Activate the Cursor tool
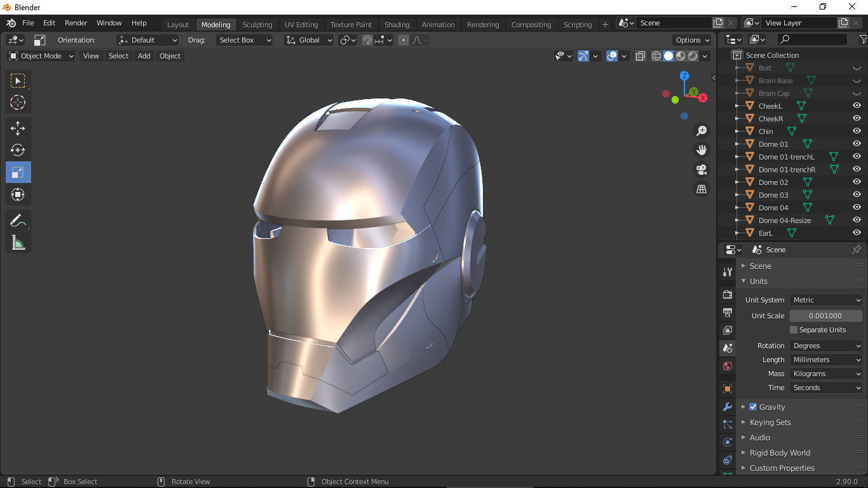The image size is (868, 488). point(18,102)
